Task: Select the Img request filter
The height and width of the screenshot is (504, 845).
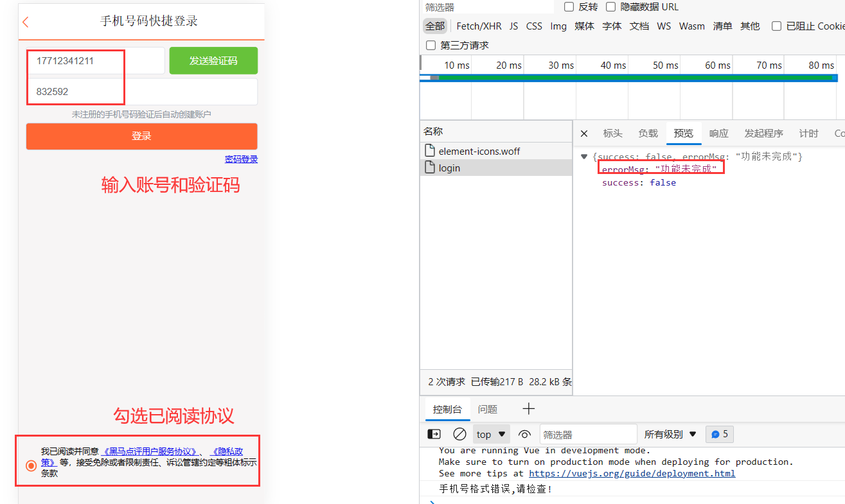Action: pos(558,26)
